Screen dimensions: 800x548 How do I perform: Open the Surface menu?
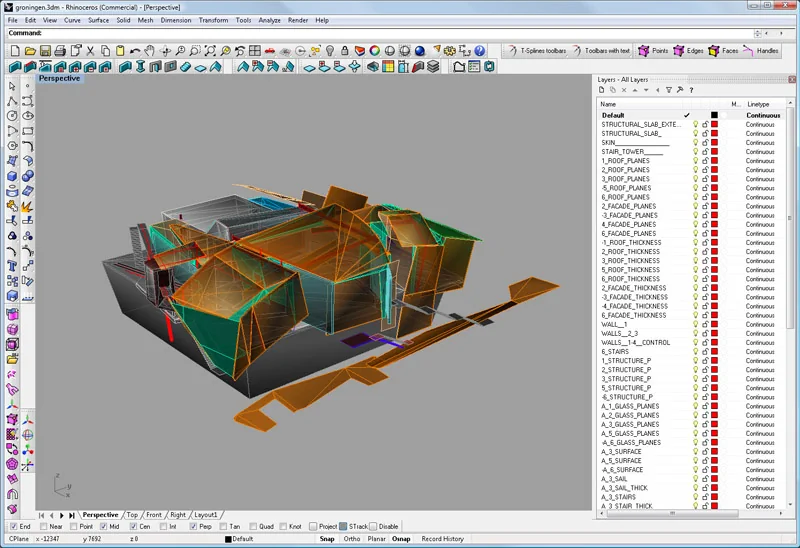98,20
